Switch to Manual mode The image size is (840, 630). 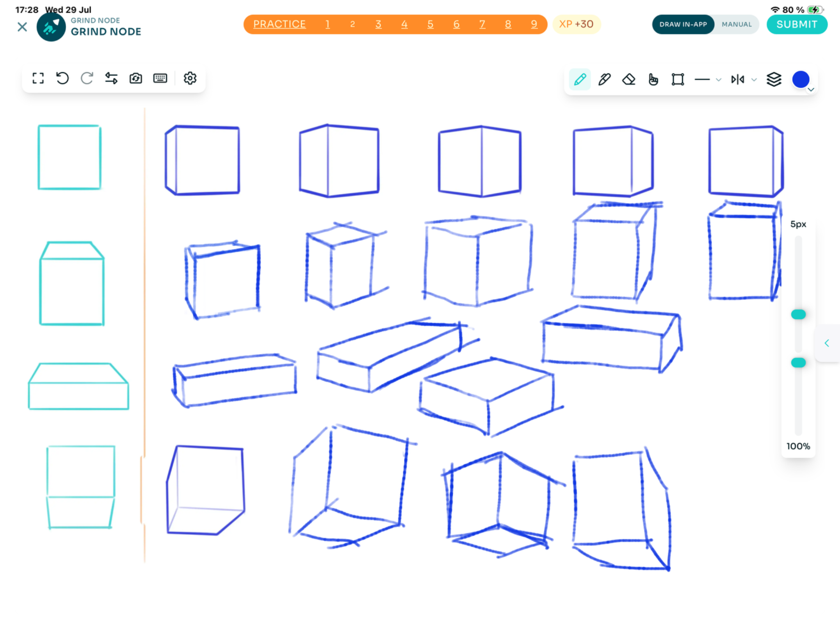tap(737, 24)
